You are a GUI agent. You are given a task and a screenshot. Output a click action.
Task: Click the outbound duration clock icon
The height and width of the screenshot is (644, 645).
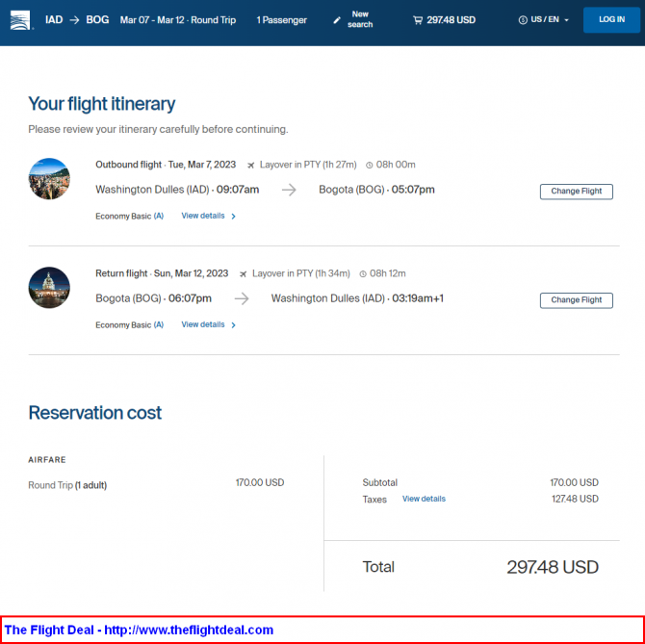pyautogui.click(x=370, y=166)
